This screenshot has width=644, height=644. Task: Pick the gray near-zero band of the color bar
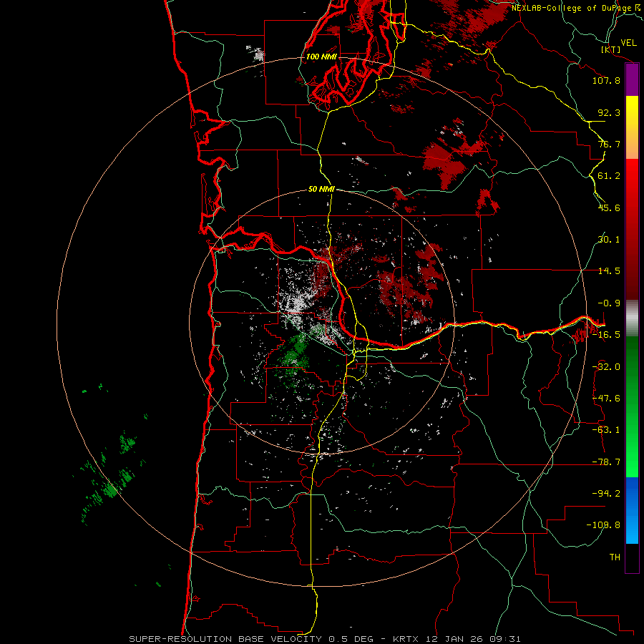tap(632, 318)
